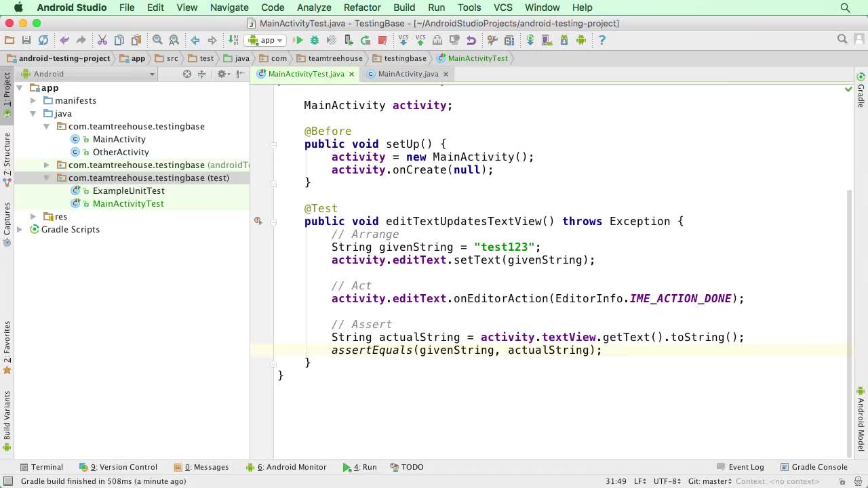
Task: Switch to the MainActivity.java editor tab
Action: pos(408,74)
